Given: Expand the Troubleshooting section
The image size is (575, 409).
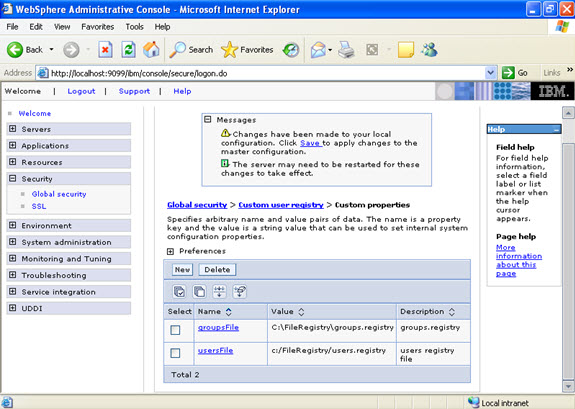Looking at the screenshot, I should tap(12, 275).
